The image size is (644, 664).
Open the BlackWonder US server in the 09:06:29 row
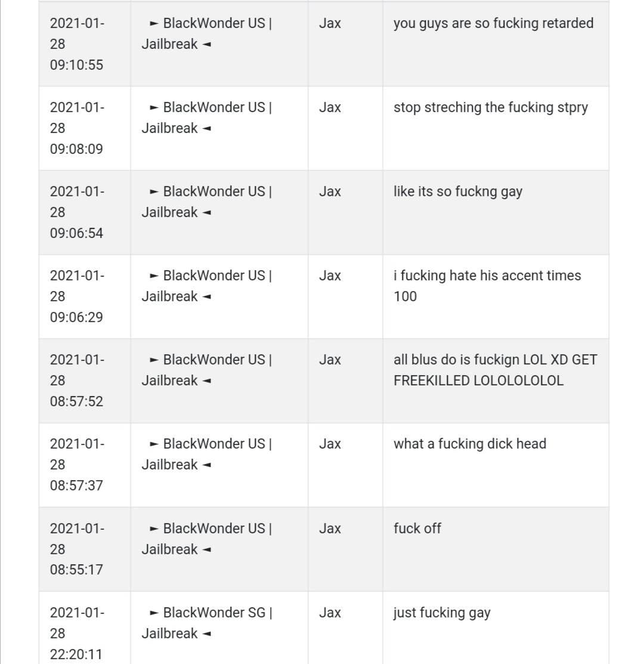[207, 286]
